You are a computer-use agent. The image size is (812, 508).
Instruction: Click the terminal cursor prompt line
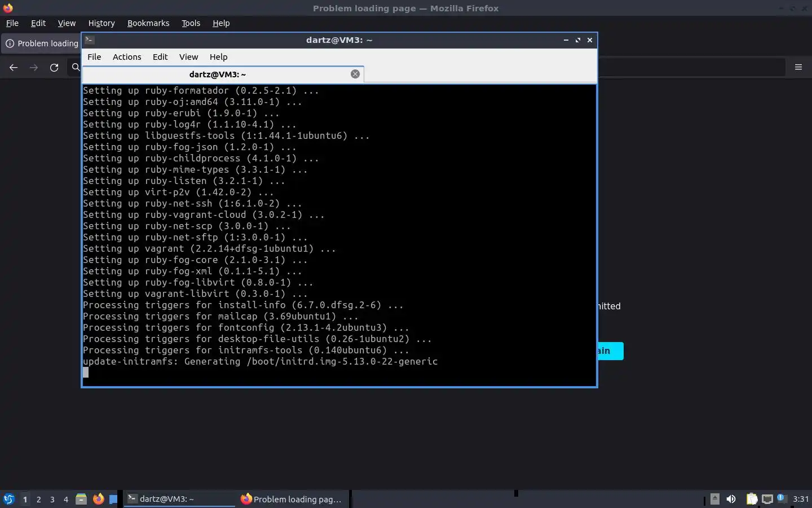point(86,373)
